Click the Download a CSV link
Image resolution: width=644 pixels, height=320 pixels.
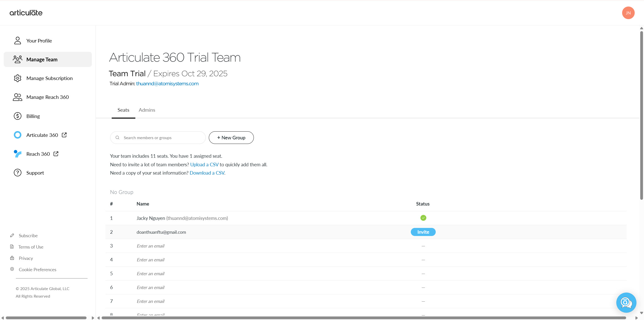(x=207, y=173)
